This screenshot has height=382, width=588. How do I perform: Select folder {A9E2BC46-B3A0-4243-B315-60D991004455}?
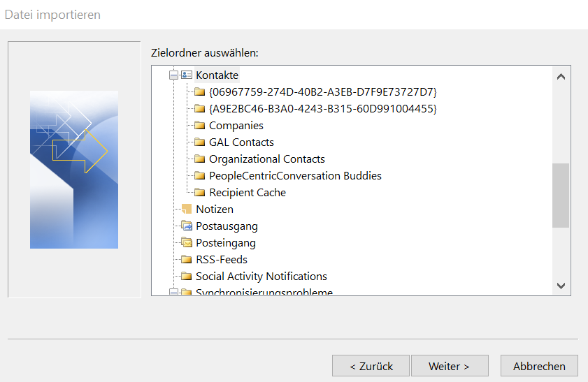point(322,108)
